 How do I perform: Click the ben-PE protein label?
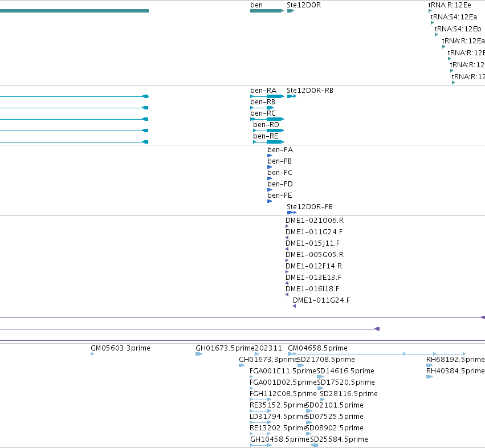280,196
